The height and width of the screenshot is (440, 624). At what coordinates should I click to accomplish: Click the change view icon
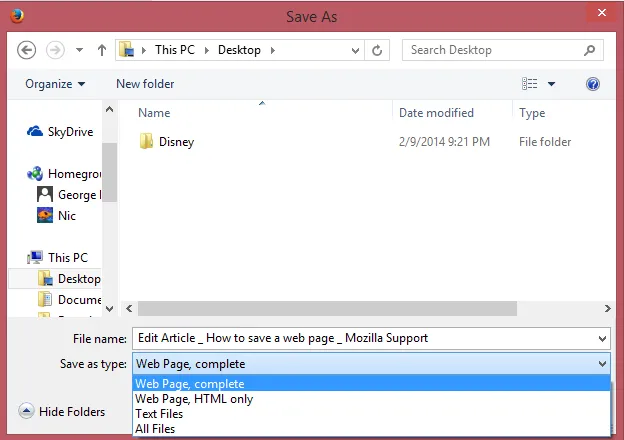pyautogui.click(x=530, y=84)
